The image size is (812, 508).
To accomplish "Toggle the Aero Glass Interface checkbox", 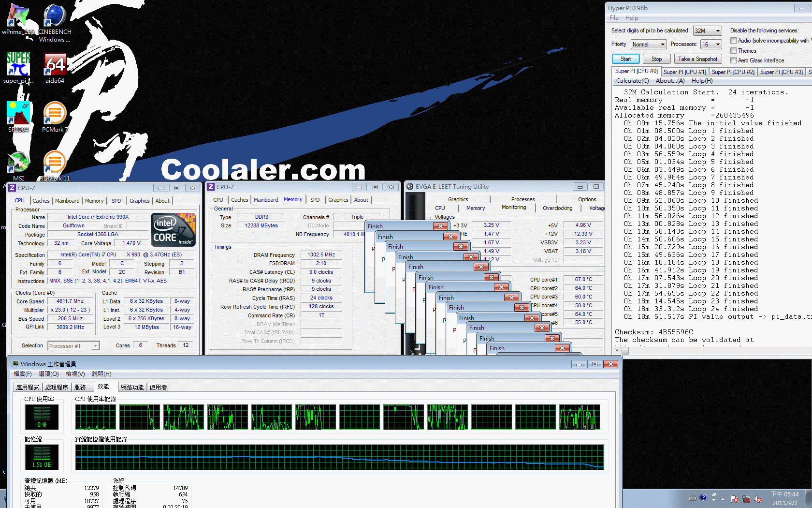I will pos(733,60).
